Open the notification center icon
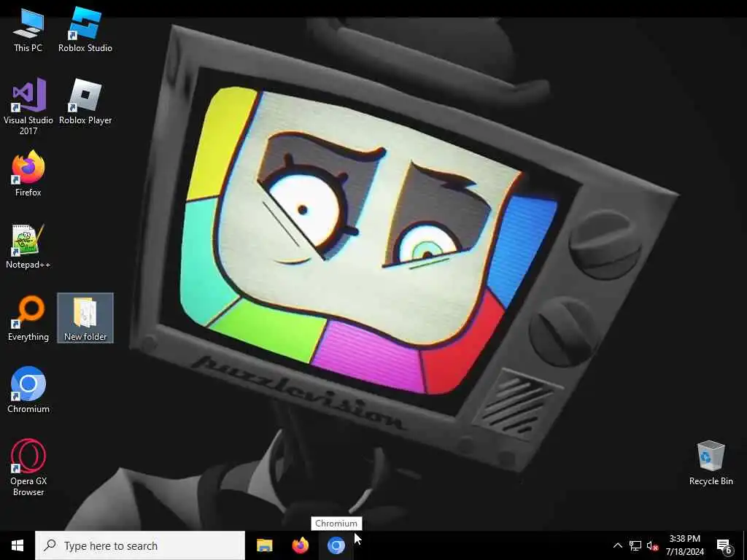The height and width of the screenshot is (560, 747). (x=724, y=545)
